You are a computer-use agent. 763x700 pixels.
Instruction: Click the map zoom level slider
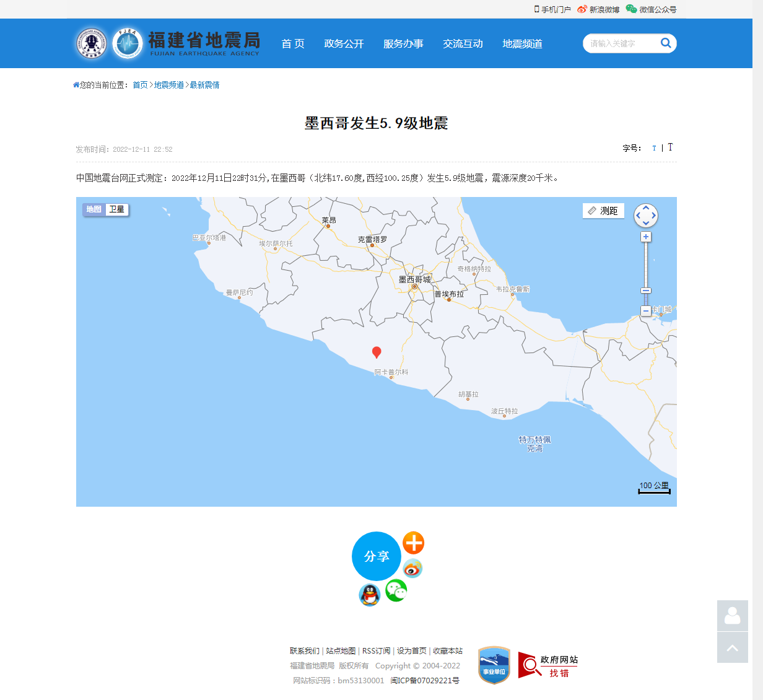(x=646, y=291)
